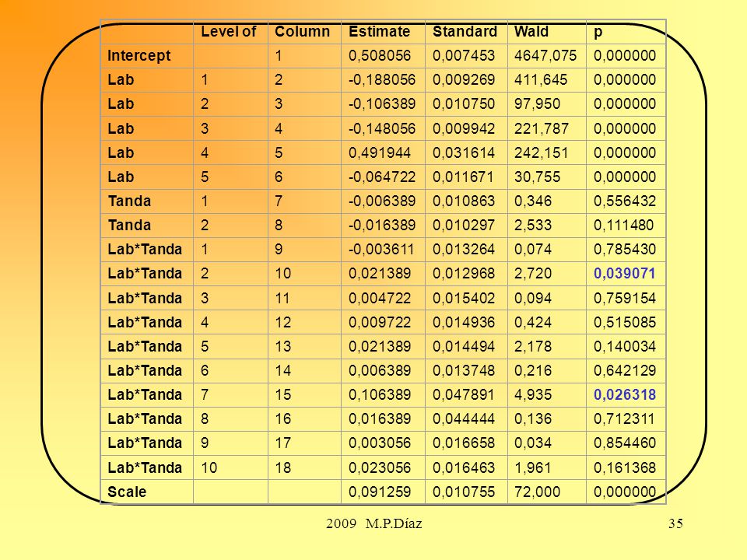The height and width of the screenshot is (560, 747).
Task: Click the '2009 M.P.Díaz' footer text
Action: 374,523
